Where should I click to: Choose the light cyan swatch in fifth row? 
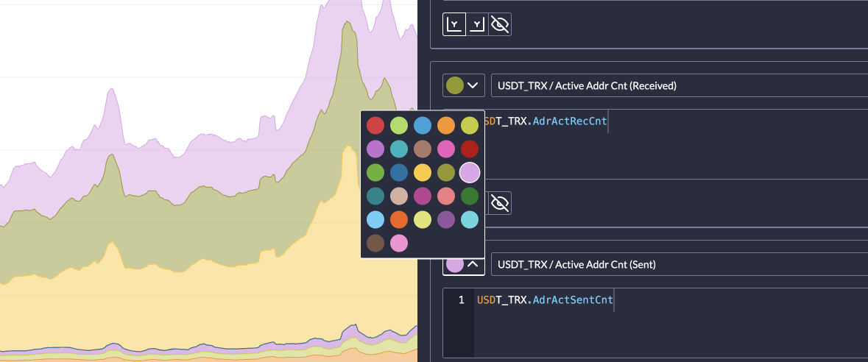pyautogui.click(x=470, y=220)
